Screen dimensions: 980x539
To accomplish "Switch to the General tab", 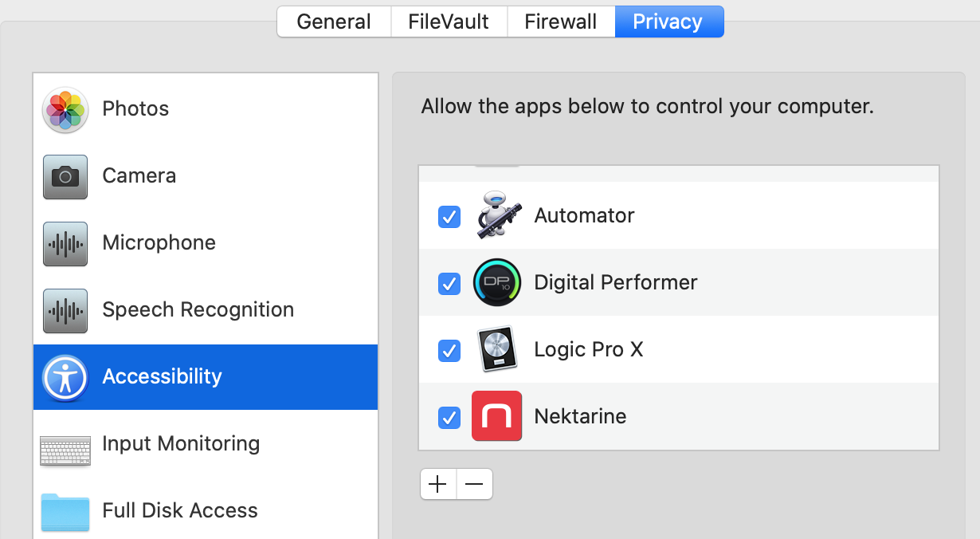I will (334, 22).
